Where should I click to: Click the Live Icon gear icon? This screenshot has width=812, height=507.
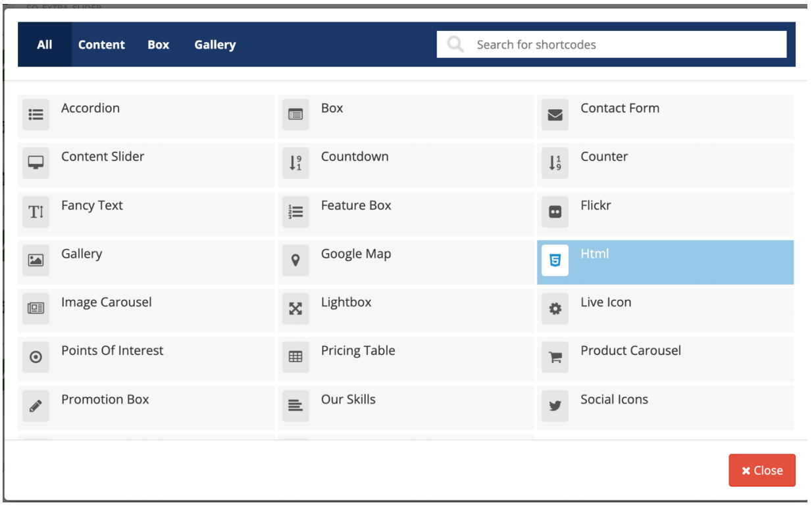(x=555, y=308)
